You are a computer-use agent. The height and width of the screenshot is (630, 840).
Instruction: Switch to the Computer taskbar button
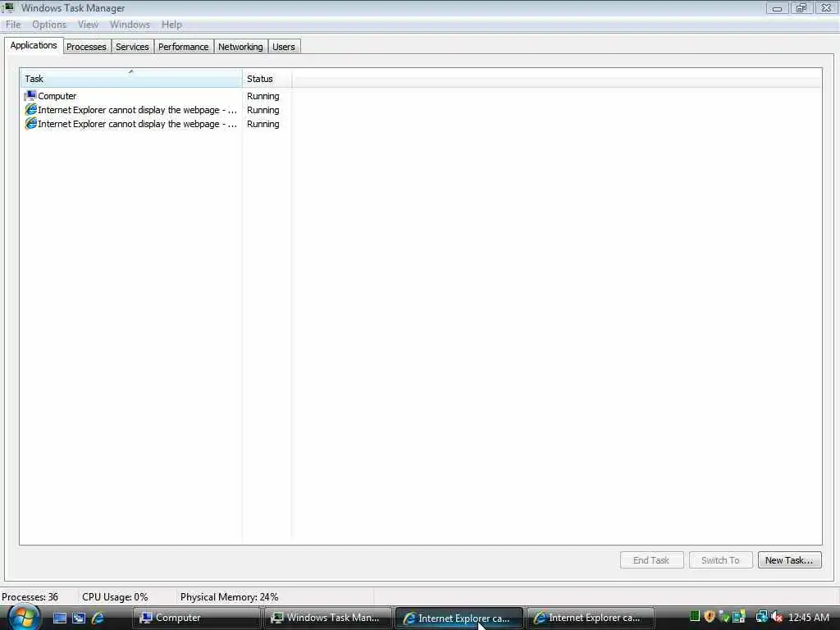tap(197, 618)
